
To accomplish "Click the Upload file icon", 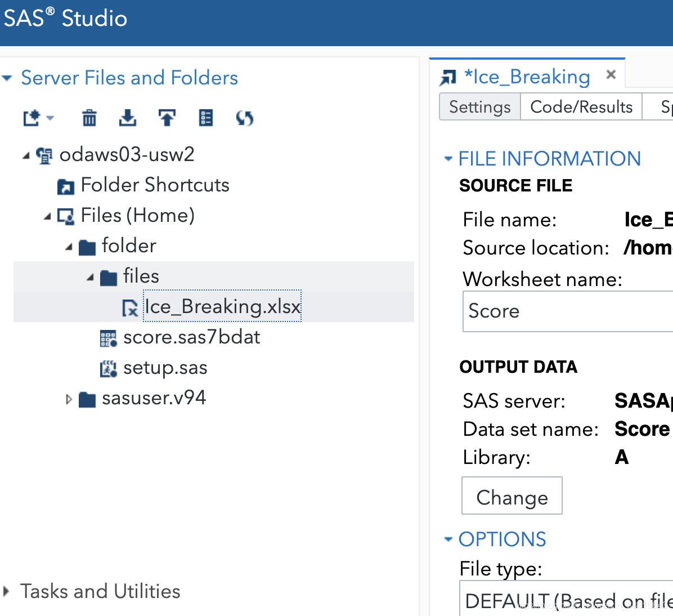I will point(167,118).
